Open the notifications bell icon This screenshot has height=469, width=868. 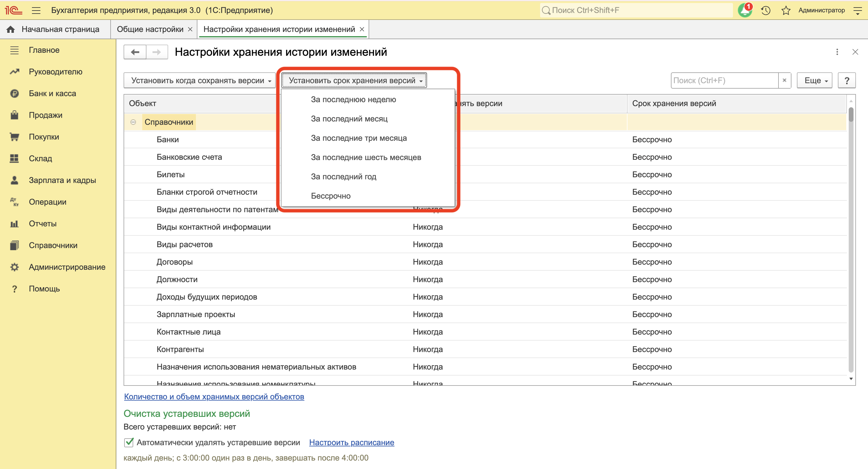coord(745,10)
